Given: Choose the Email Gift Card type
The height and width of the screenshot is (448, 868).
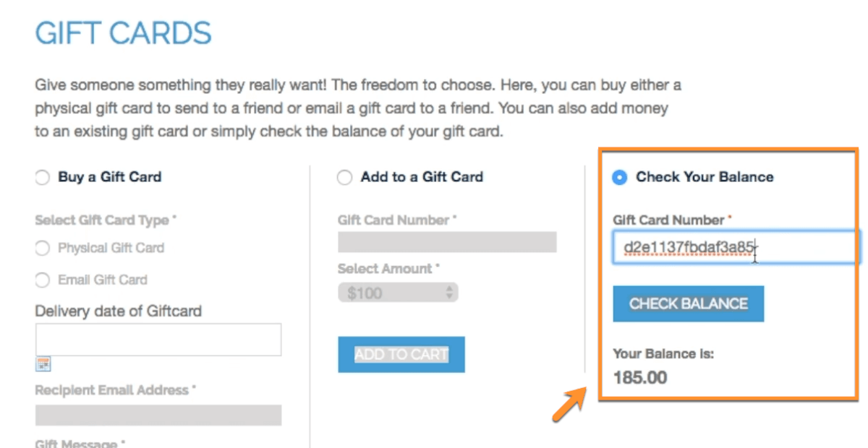Looking at the screenshot, I should click(43, 280).
